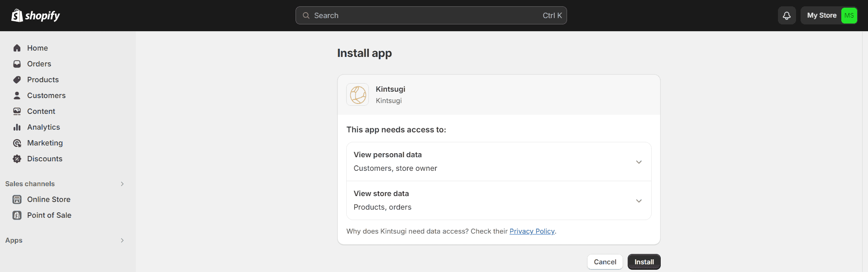The height and width of the screenshot is (272, 868).
Task: Click the Ctrl K shortcut hint
Action: [552, 15]
